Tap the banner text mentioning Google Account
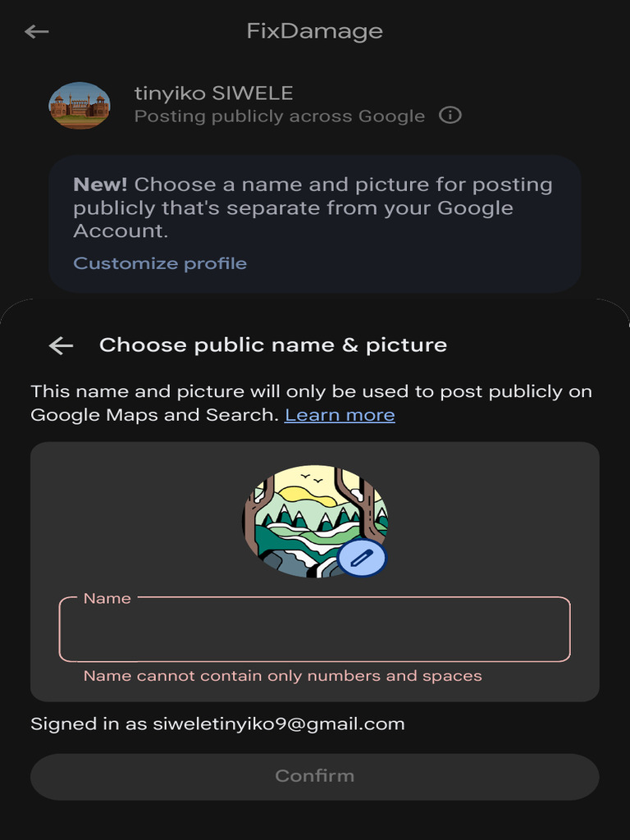Image resolution: width=630 pixels, height=840 pixels. coord(312,208)
